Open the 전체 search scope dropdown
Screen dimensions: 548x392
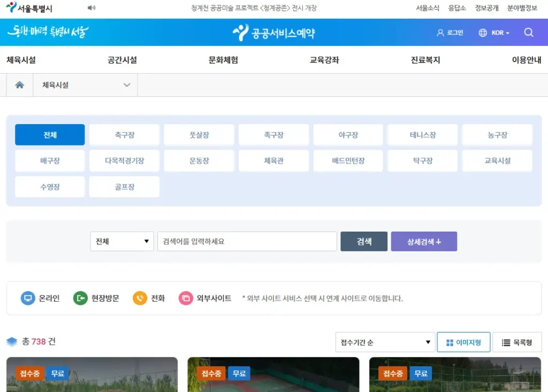122,241
